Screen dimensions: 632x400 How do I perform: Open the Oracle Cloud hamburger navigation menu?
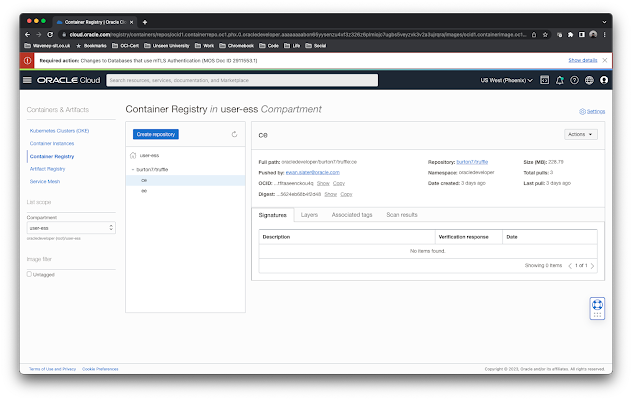pos(27,80)
